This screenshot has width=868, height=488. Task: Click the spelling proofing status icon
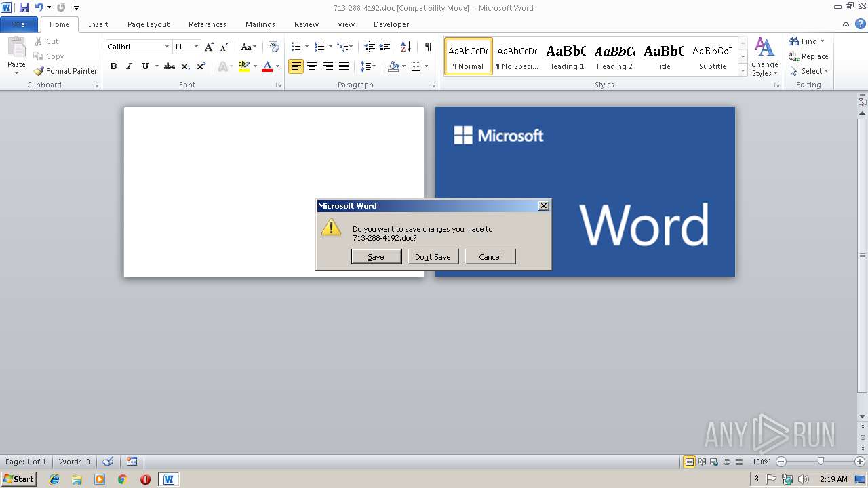pyautogui.click(x=108, y=462)
